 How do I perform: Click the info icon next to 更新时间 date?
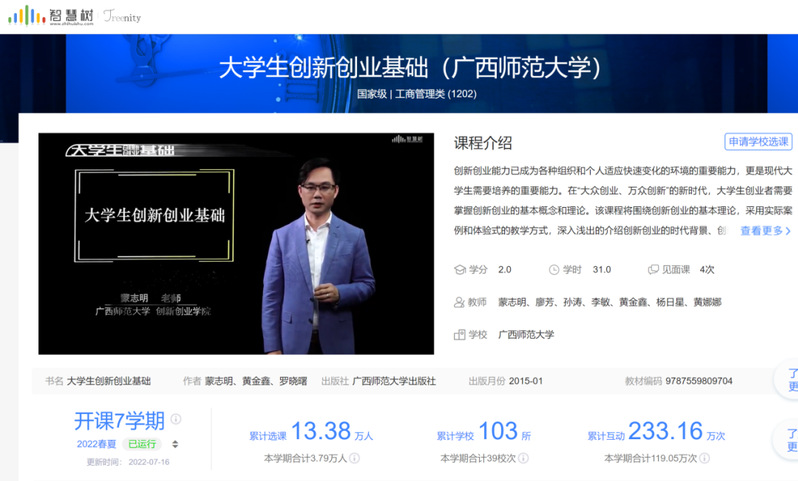click(x=176, y=462)
